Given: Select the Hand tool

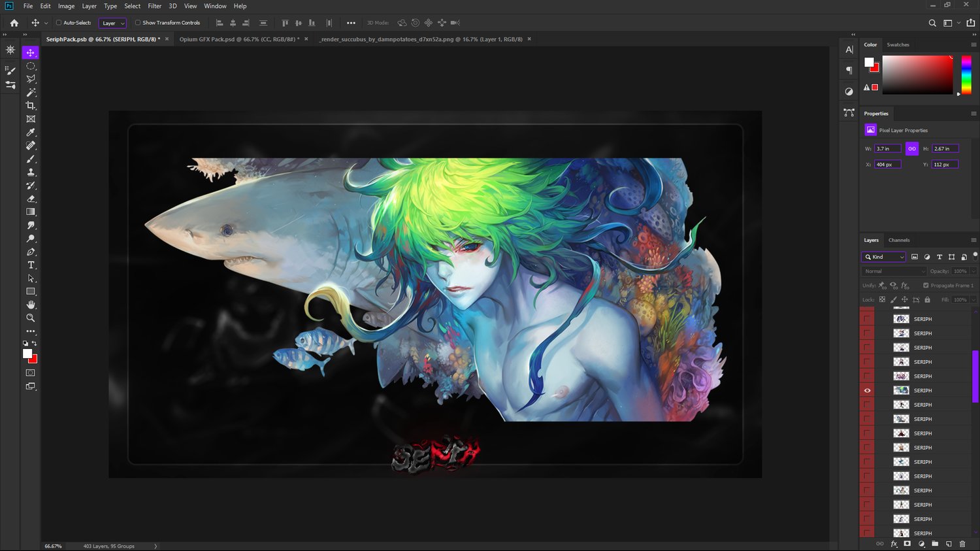Looking at the screenshot, I should [30, 305].
